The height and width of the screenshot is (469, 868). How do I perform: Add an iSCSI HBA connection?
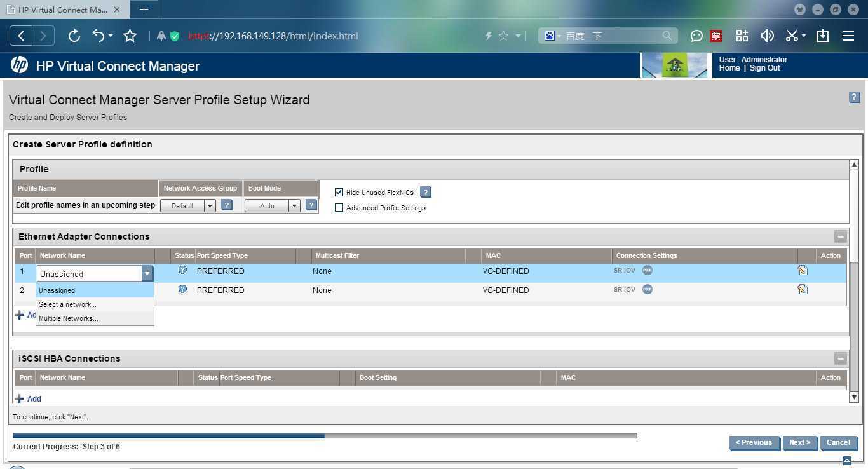click(x=28, y=399)
